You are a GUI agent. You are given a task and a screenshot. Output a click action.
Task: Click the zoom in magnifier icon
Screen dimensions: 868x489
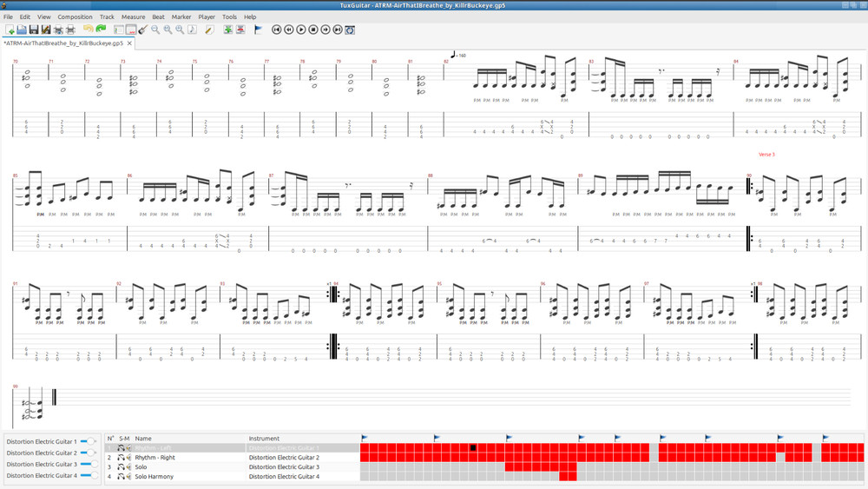[x=180, y=30]
